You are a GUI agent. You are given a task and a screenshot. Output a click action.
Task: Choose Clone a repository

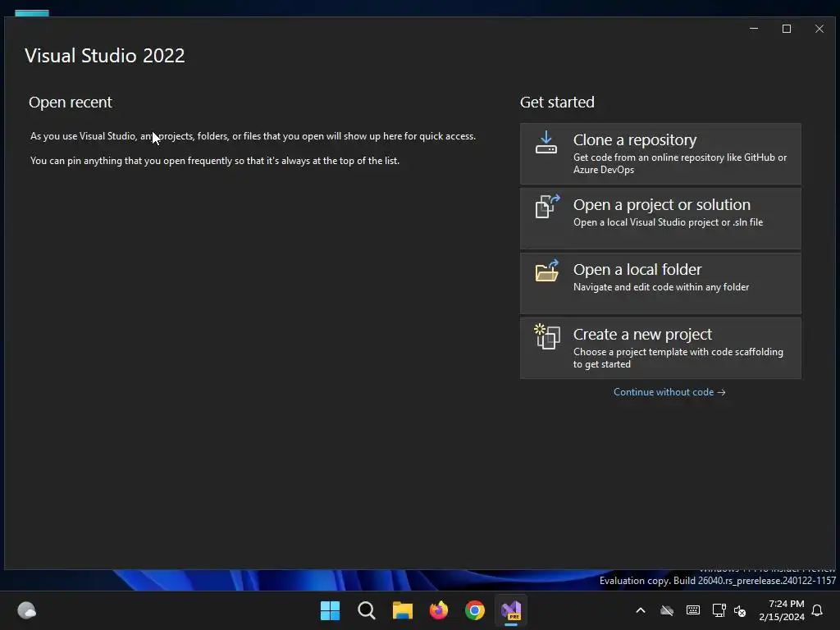660,153
